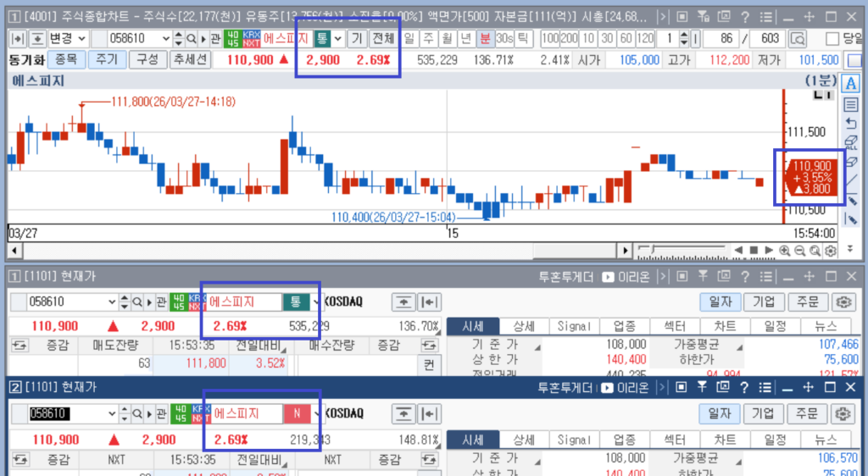Select the trend line drawing tool
The width and height of the screenshot is (868, 476).
pos(851,180)
